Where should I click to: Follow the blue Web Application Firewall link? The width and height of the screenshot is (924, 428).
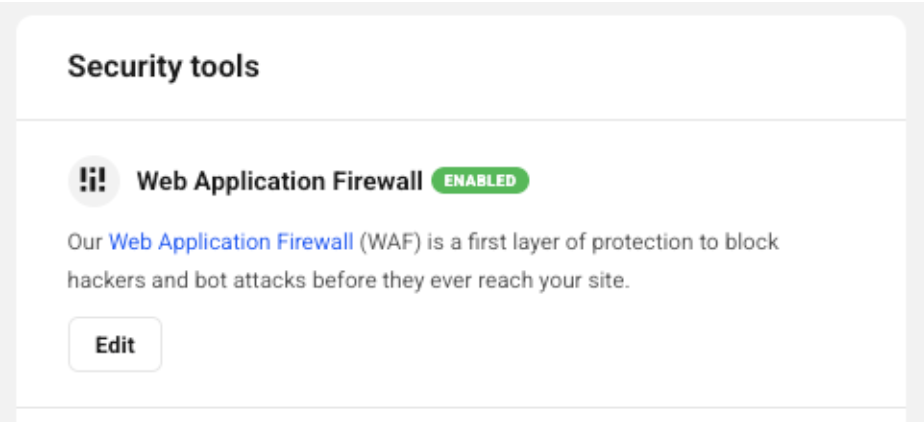pos(231,242)
